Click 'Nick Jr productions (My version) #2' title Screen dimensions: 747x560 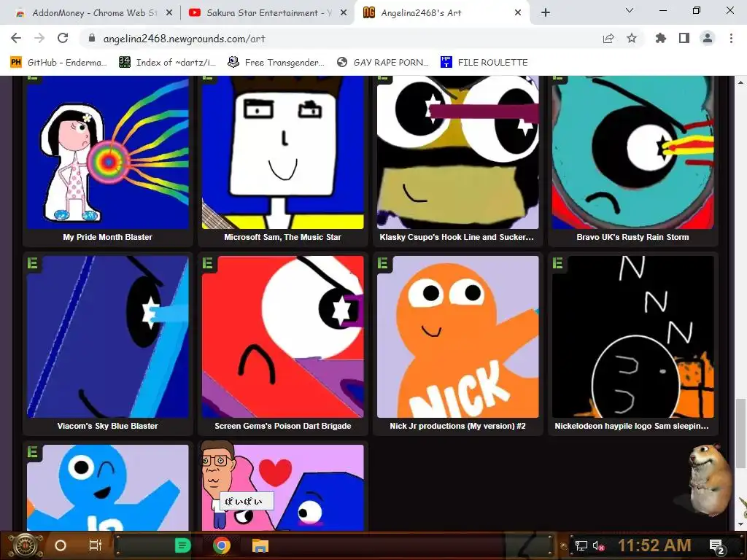pos(458,426)
